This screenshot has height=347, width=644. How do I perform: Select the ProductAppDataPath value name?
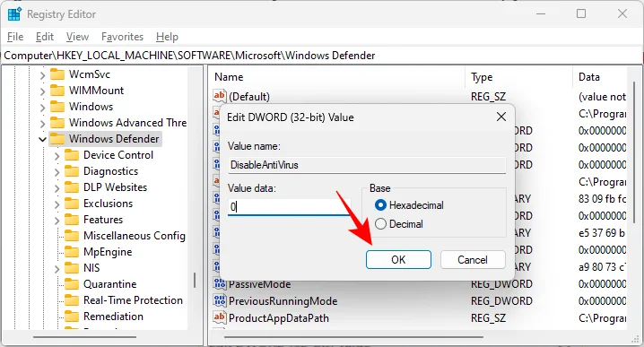(279, 318)
